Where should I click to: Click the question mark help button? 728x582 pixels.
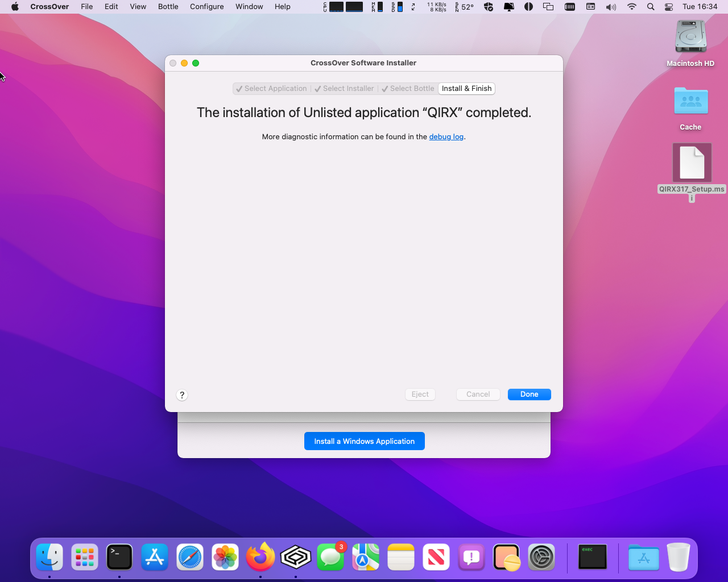[182, 395]
